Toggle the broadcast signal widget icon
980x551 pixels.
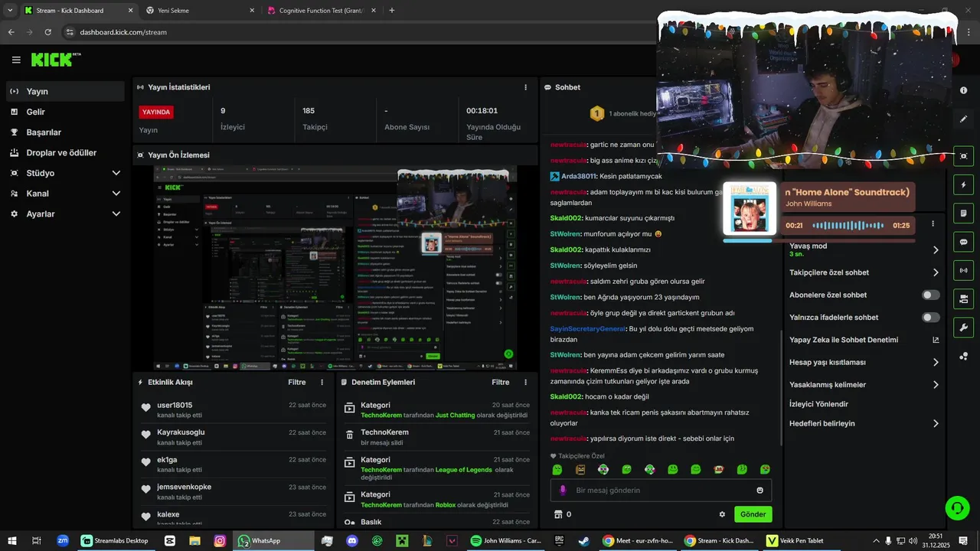tap(963, 270)
